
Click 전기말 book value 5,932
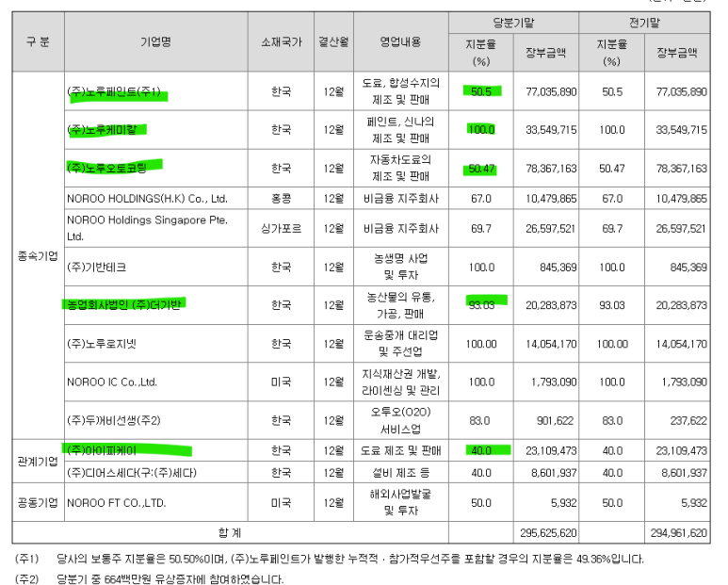coord(694,503)
